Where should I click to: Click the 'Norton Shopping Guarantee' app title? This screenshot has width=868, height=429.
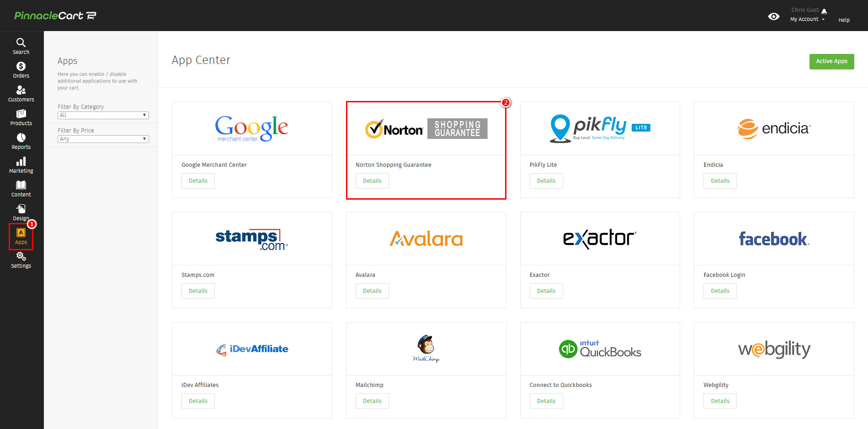(394, 165)
